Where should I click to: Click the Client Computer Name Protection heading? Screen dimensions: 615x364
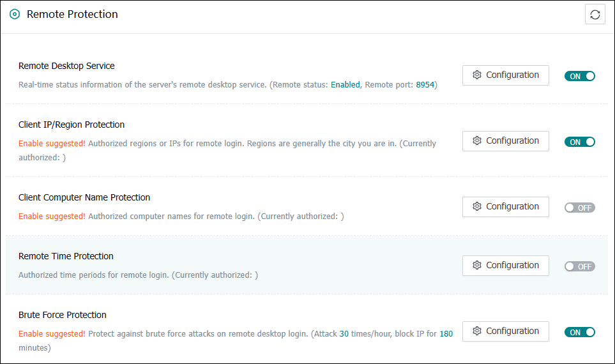point(84,197)
